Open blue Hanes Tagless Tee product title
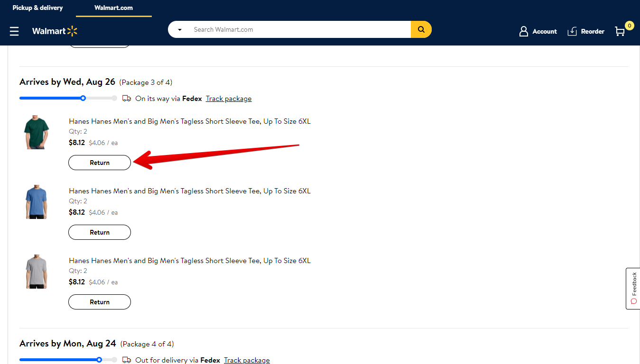 click(x=190, y=191)
